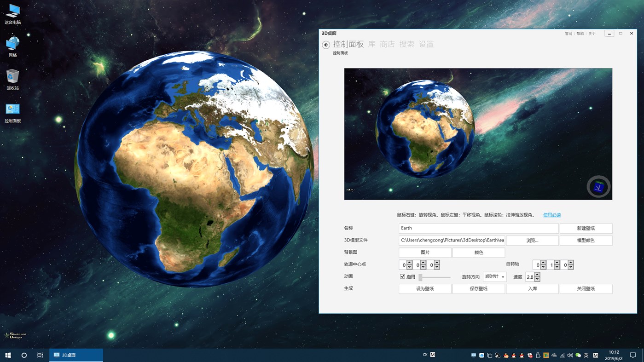The width and height of the screenshot is (644, 362).
Task: Open QQ from the system tray penguin icon
Action: point(505,355)
